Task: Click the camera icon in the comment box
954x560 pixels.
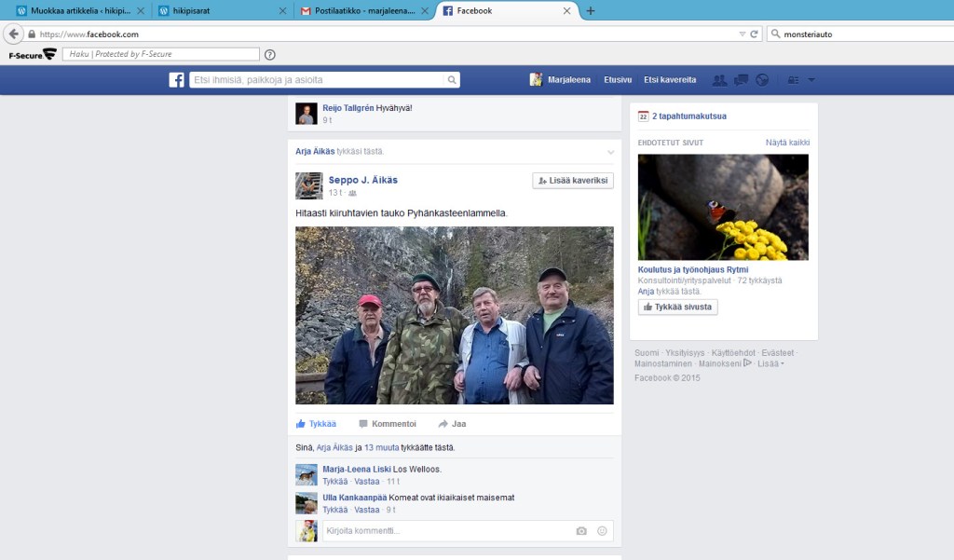Action: tap(581, 530)
